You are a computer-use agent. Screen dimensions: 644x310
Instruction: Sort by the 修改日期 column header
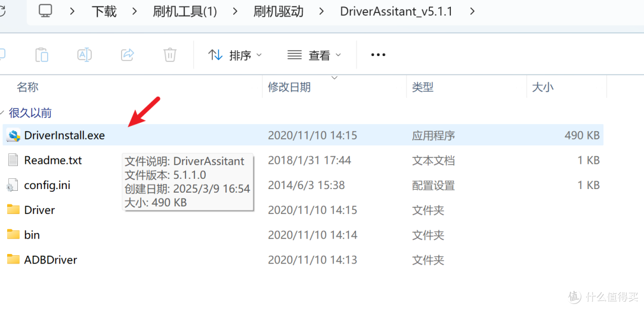tap(289, 87)
